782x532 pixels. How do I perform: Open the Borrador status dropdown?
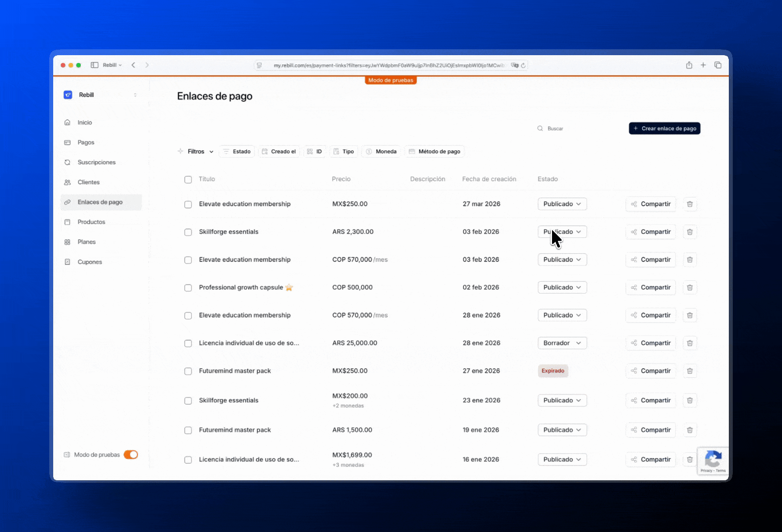click(x=562, y=343)
